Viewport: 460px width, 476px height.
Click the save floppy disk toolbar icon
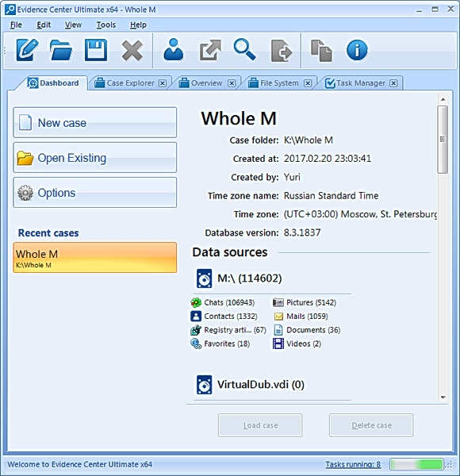point(96,50)
